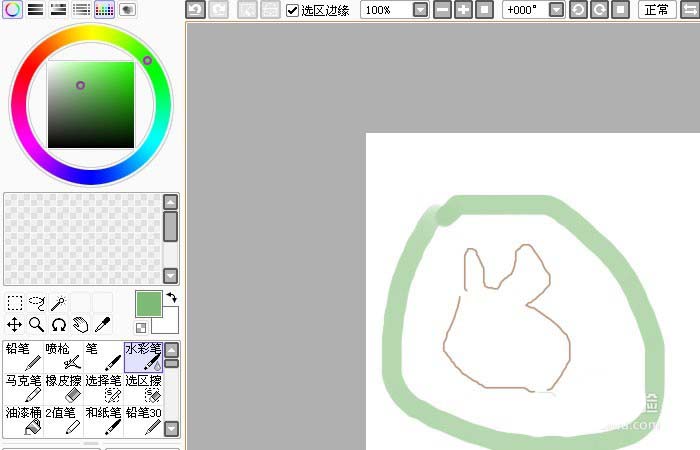Select the hand pan tool
This screenshot has height=450, width=700.
(x=80, y=325)
